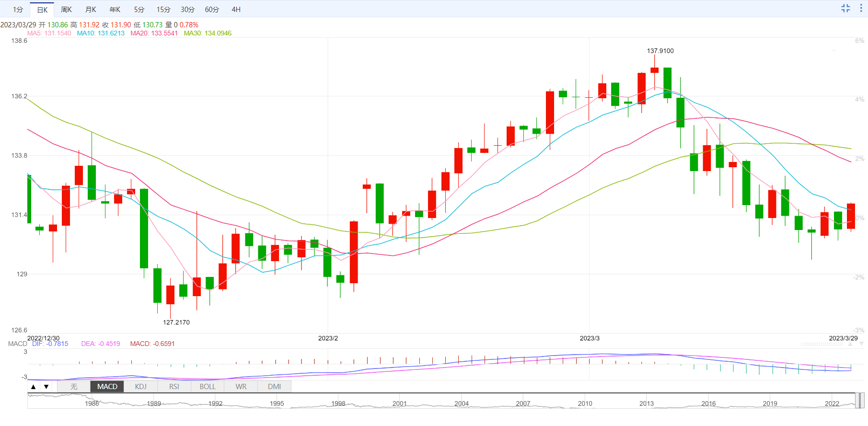Open the three-dot more options menu

tap(861, 8)
